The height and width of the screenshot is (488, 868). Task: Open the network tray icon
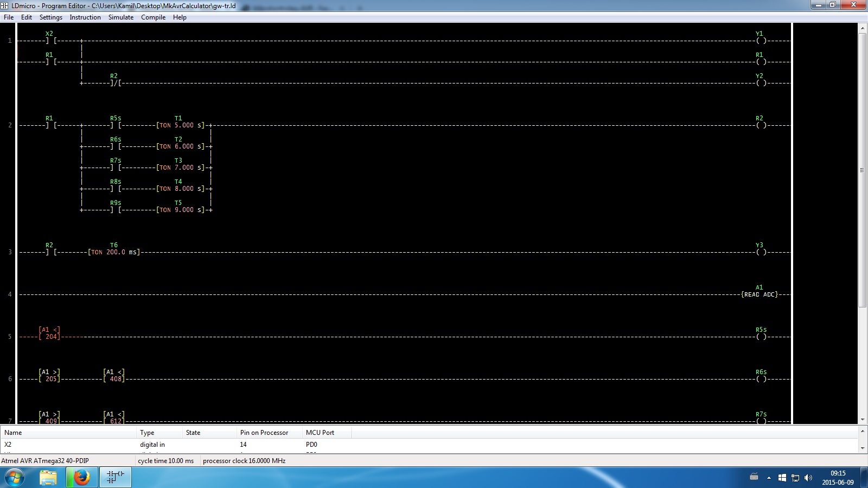795,478
